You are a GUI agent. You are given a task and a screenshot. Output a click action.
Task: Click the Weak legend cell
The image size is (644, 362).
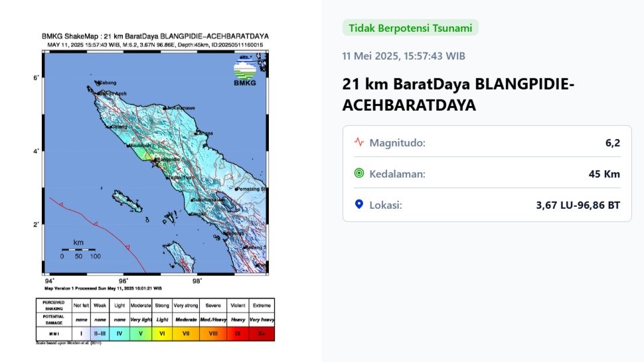(x=100, y=306)
